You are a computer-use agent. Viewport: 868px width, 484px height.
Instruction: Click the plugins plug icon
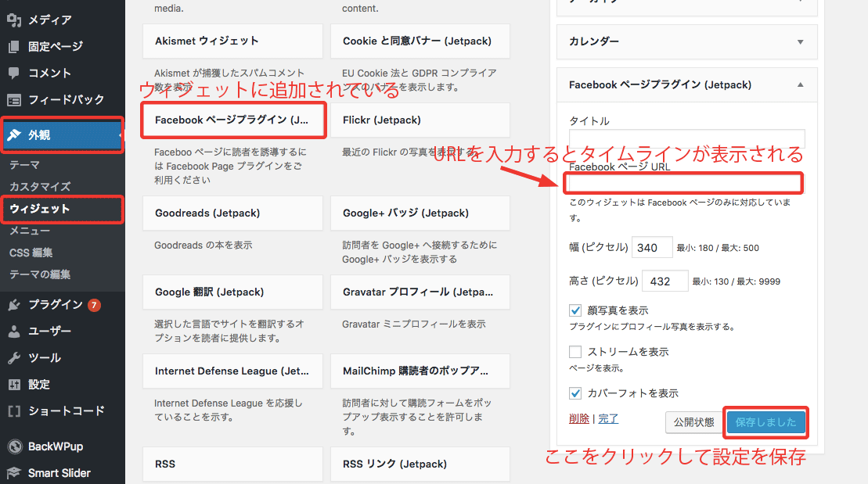tap(14, 305)
